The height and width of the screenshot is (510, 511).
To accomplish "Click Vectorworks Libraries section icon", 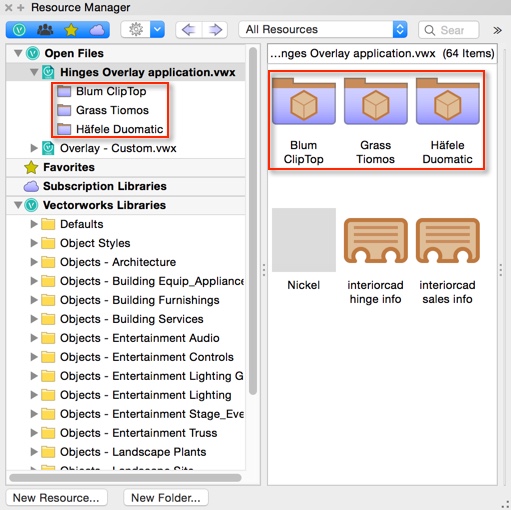I will (x=31, y=205).
